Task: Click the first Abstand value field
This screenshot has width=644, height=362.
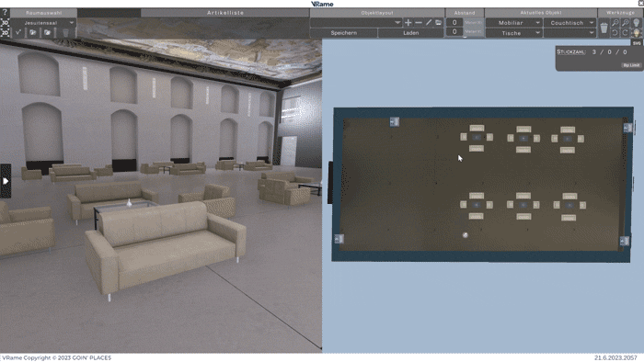Action: (454, 23)
